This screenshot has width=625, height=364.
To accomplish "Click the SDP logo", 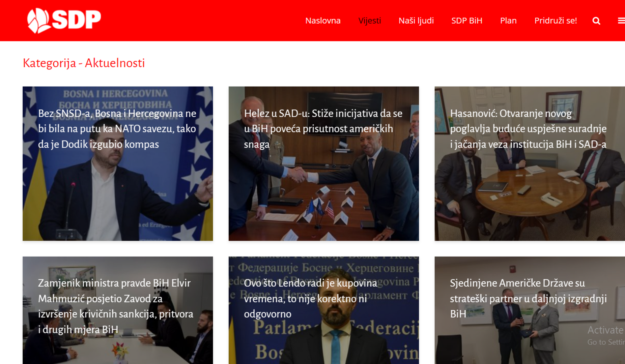I will 64,21.
